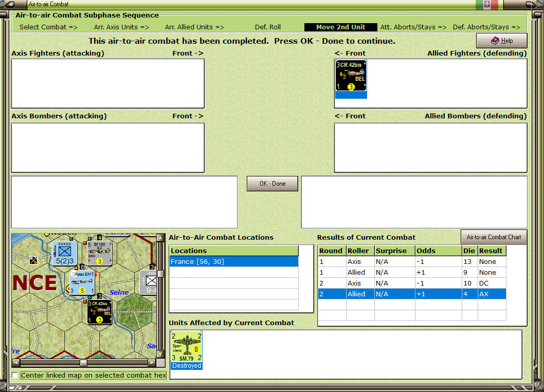Screen dimensions: 544x392
Task: Click the Result column header
Action: [492, 251]
